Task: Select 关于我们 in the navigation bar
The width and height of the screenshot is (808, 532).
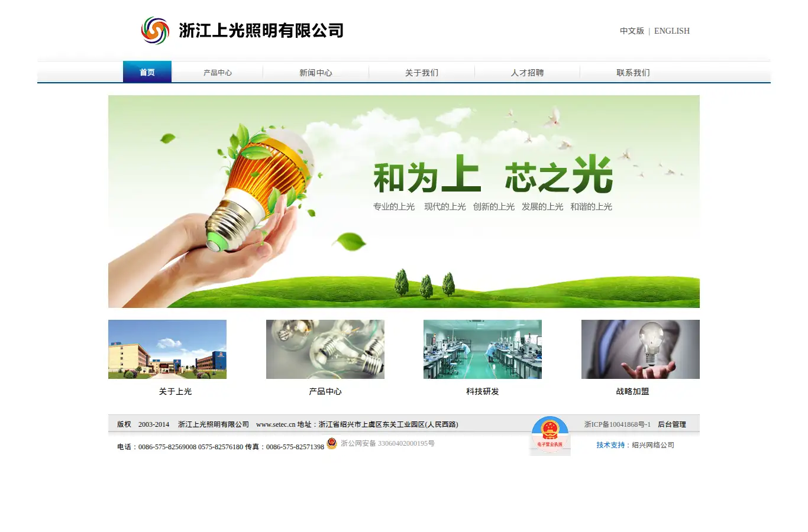Action: (422, 73)
